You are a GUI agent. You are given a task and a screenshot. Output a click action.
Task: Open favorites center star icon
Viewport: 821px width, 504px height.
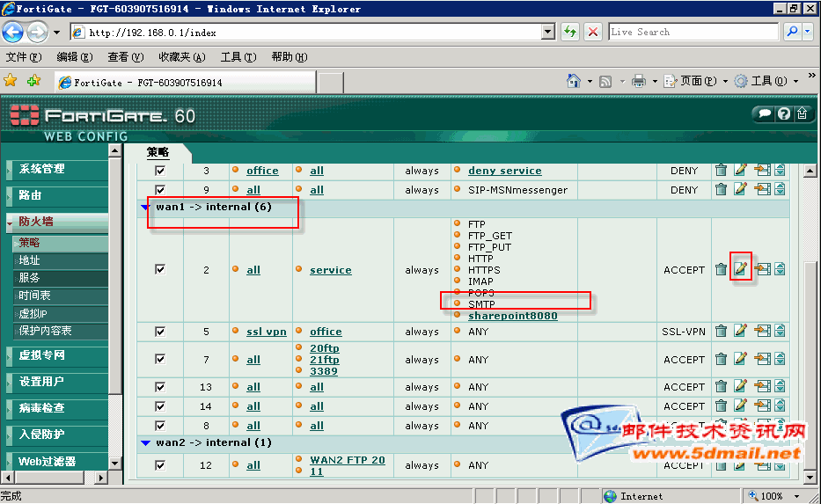point(11,81)
